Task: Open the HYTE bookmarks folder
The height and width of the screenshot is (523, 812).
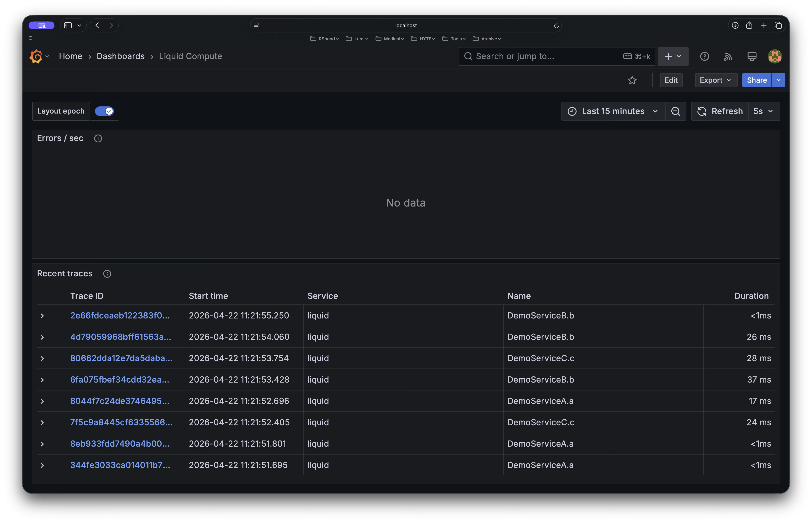Action: coord(423,39)
